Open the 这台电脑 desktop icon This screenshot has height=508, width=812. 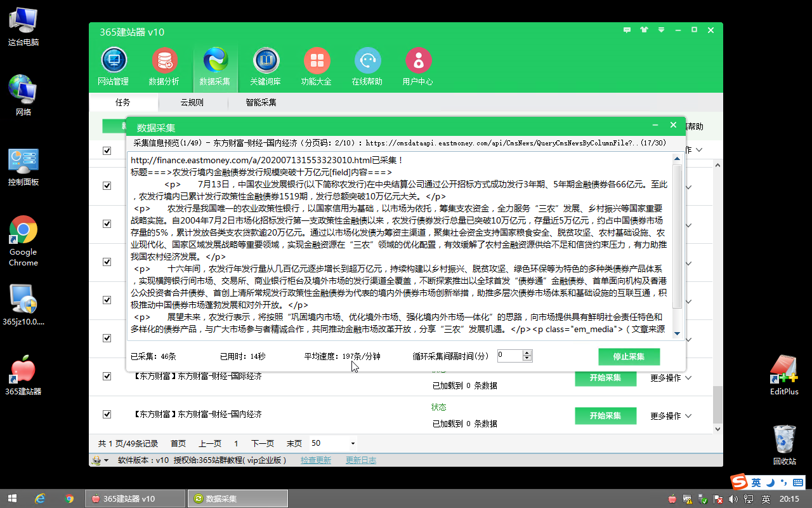pyautogui.click(x=23, y=27)
